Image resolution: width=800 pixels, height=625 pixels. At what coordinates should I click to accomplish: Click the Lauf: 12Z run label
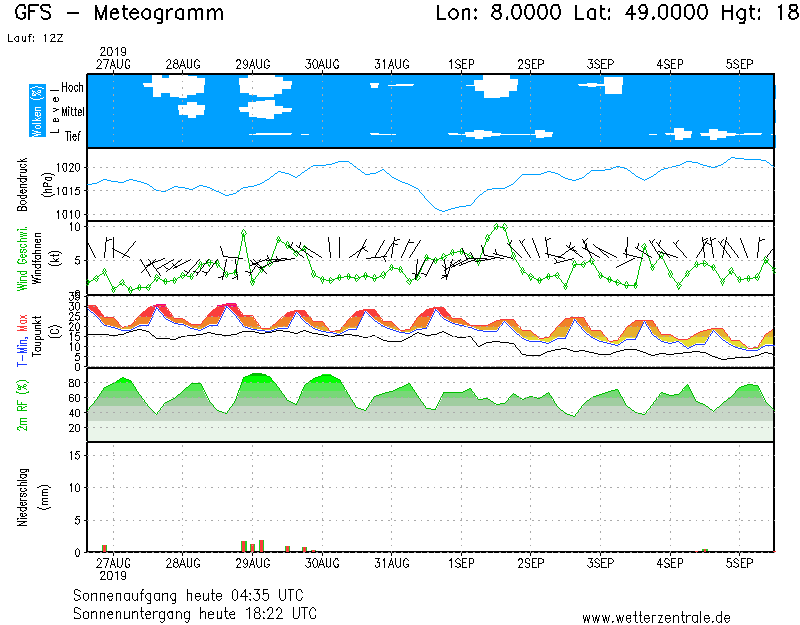(34, 38)
